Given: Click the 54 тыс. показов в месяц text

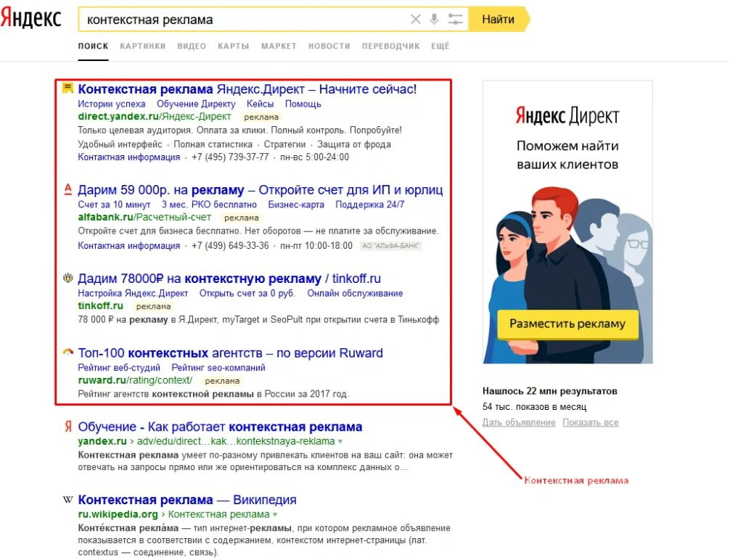Looking at the screenshot, I should click(x=535, y=406).
